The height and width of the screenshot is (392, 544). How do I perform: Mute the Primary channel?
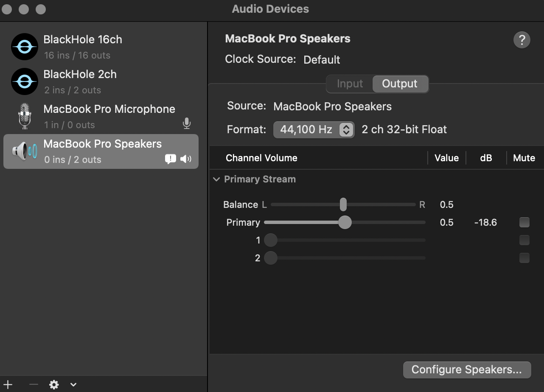pyautogui.click(x=524, y=222)
